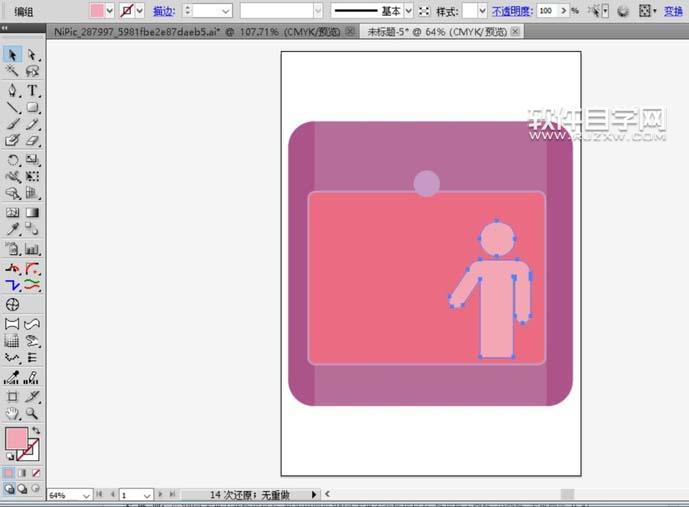Select the Perspective Grid tool
The width and height of the screenshot is (689, 507).
[x=32, y=193]
